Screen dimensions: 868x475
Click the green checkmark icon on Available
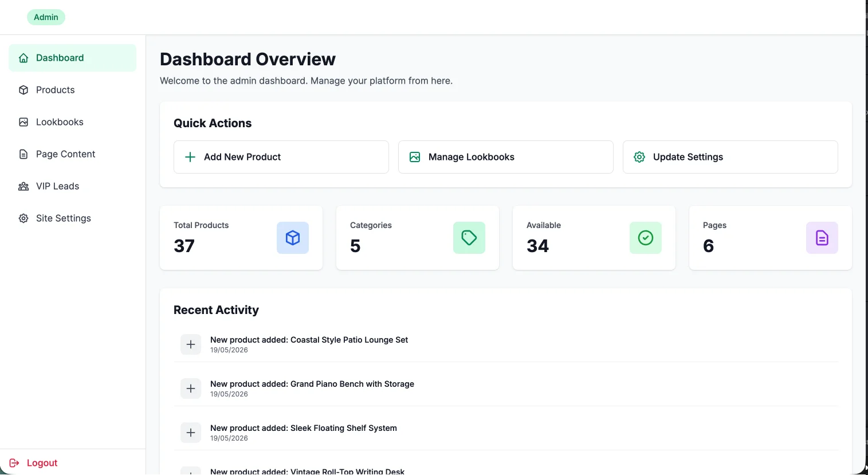646,238
